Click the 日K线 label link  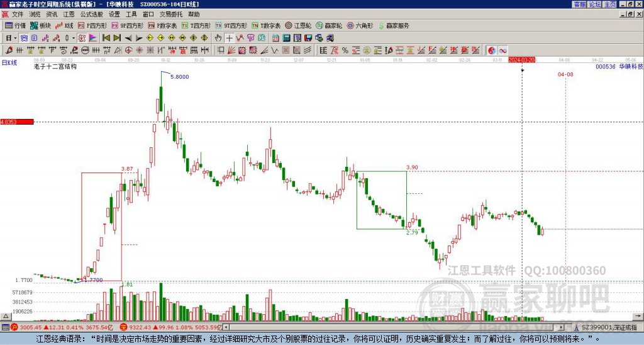tap(9, 63)
